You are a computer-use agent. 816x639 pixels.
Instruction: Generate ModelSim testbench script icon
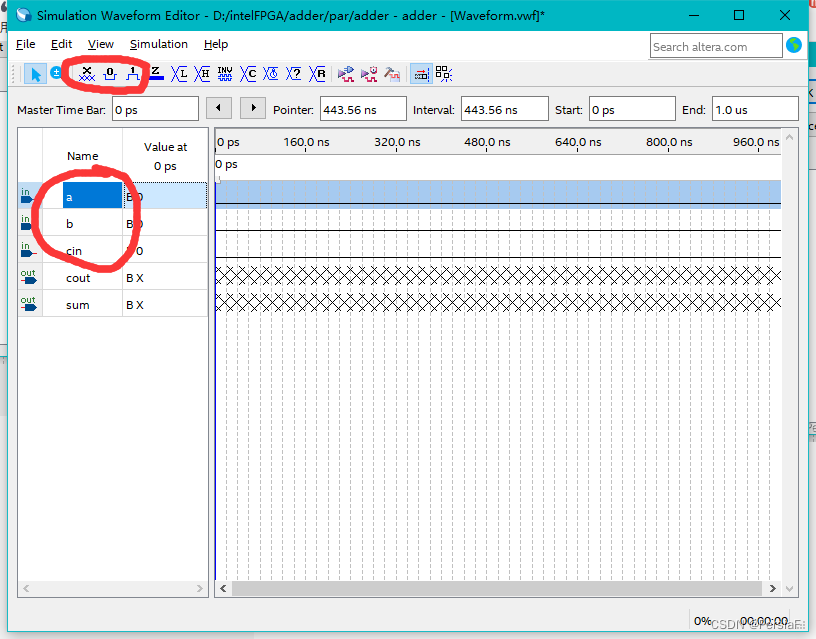click(392, 74)
